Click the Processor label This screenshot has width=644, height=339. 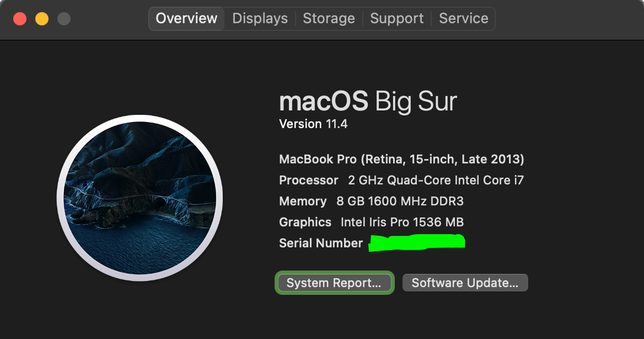click(x=309, y=180)
